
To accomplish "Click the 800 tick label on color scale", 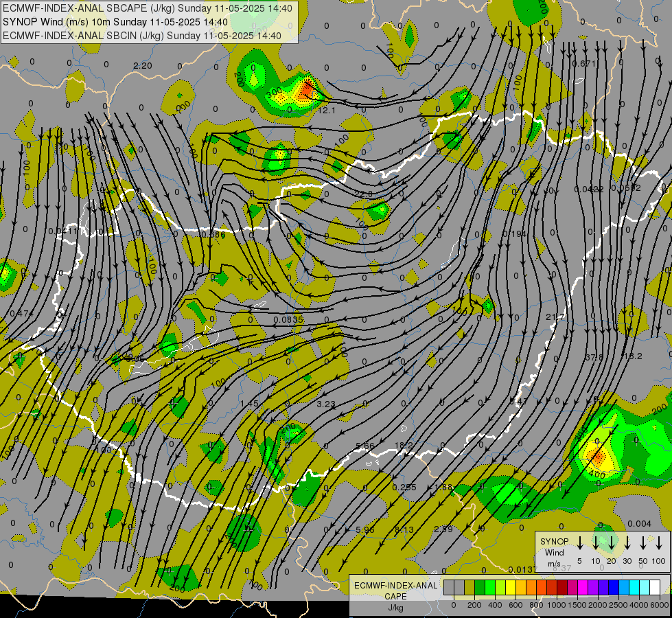I will 536,605.
